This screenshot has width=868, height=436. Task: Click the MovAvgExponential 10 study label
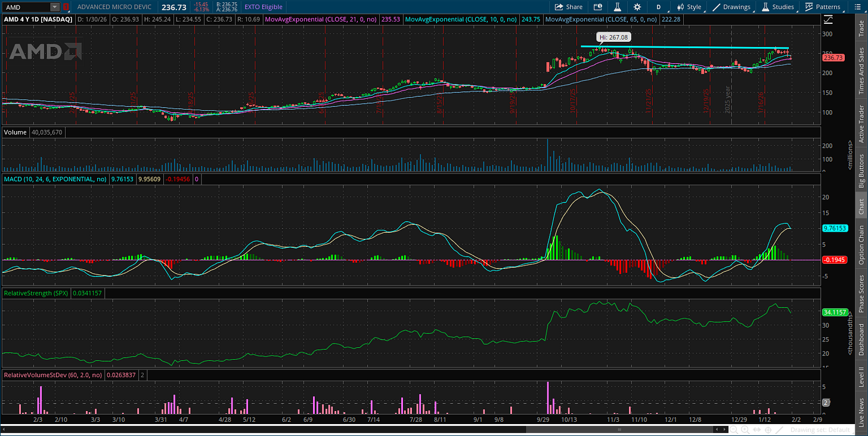(463, 19)
